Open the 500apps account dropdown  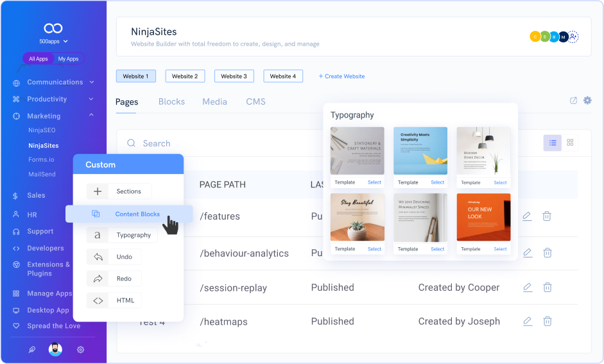point(53,42)
